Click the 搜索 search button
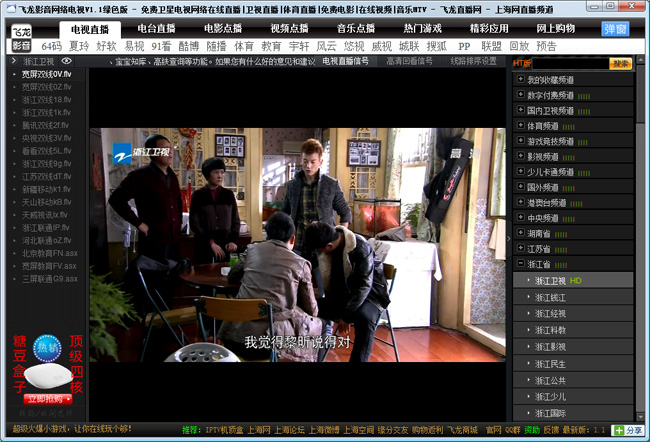This screenshot has width=650, height=442. pyautogui.click(x=620, y=63)
